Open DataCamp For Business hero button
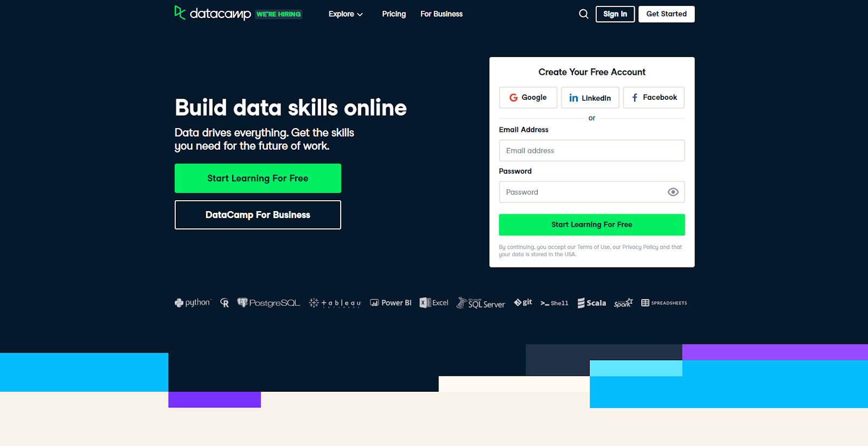The width and height of the screenshot is (868, 446). point(258,215)
